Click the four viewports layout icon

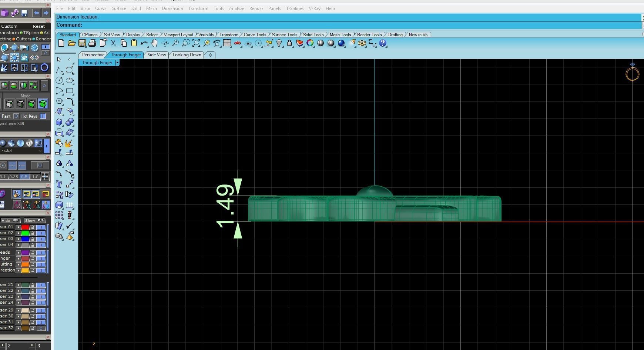tap(227, 43)
